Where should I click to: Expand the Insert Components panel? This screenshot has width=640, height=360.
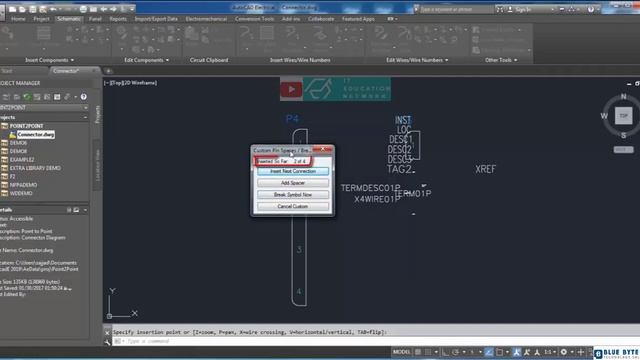coord(49,60)
